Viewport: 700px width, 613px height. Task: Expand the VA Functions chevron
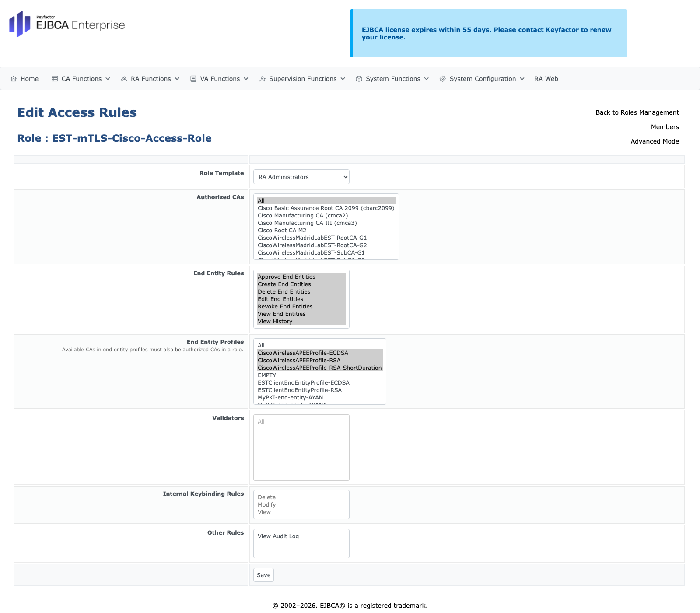tap(246, 79)
